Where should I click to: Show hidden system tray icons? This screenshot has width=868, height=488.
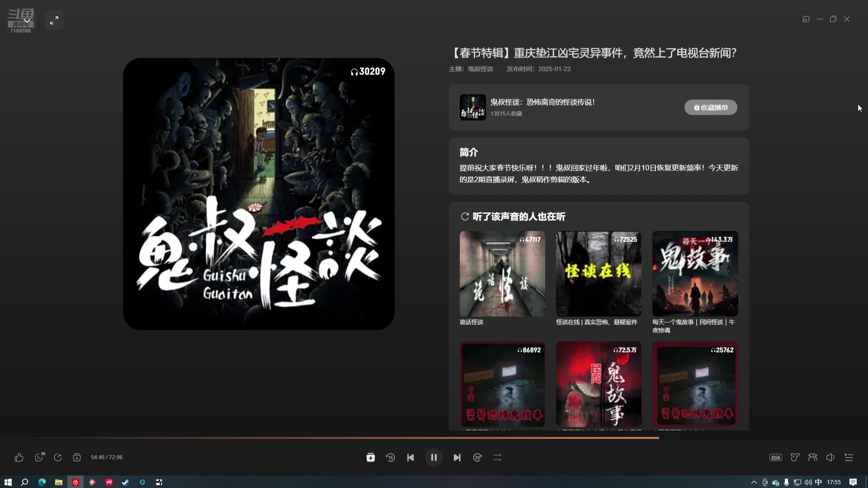pyautogui.click(x=754, y=482)
